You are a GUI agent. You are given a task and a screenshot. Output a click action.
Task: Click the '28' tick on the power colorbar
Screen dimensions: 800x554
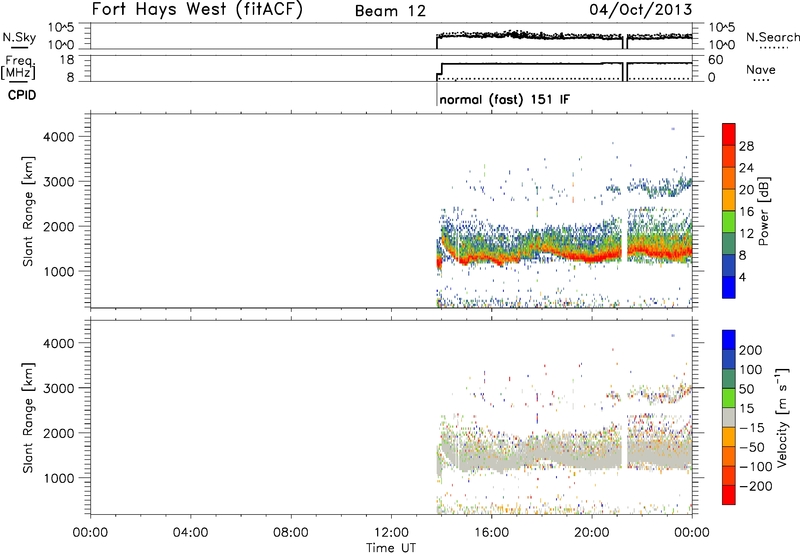tap(746, 146)
